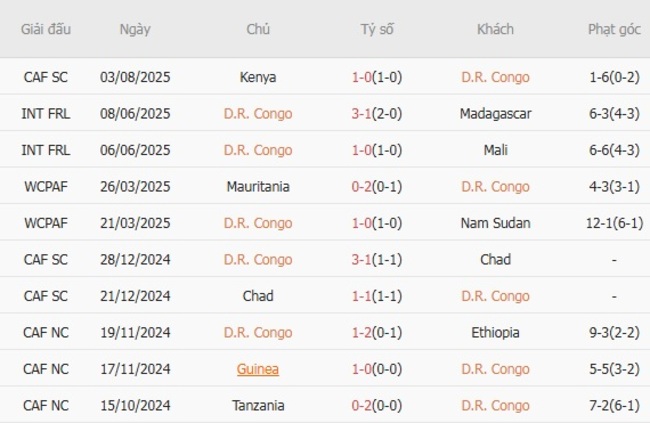Select the 03/08/2025 match date
This screenshot has width=650, height=423.
pos(135,77)
